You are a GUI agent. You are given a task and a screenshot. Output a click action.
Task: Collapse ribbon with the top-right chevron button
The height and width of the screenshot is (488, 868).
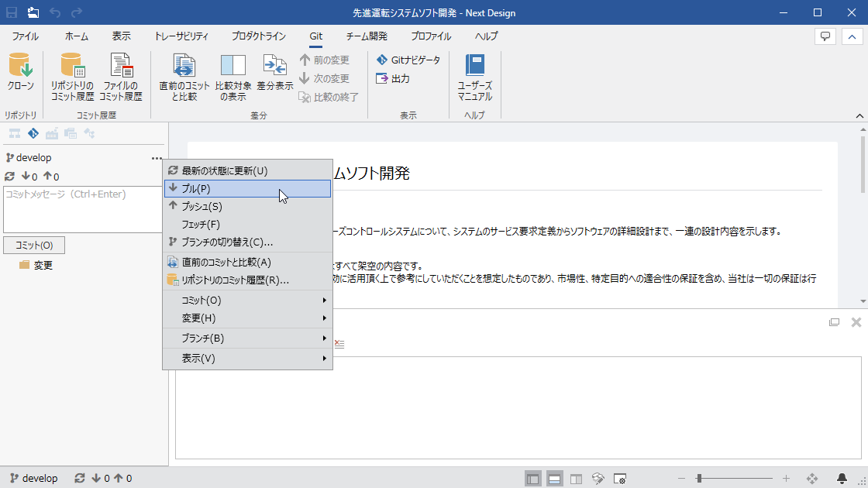click(852, 36)
